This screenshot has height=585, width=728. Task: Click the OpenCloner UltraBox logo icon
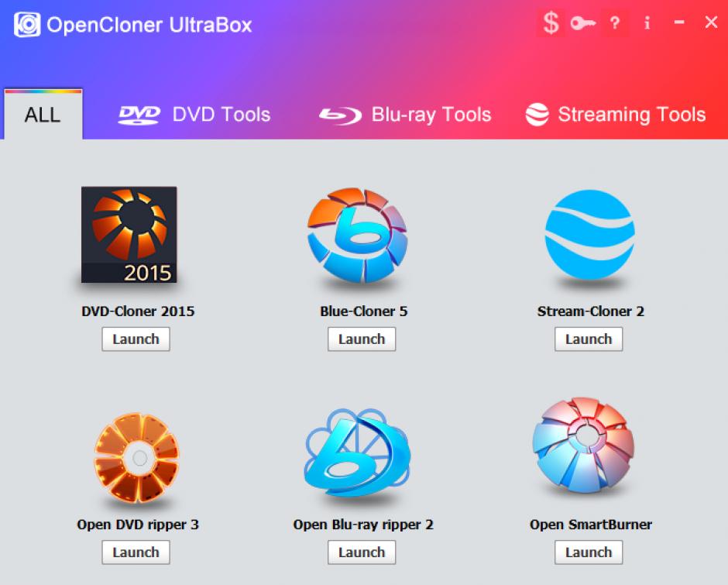point(27,24)
